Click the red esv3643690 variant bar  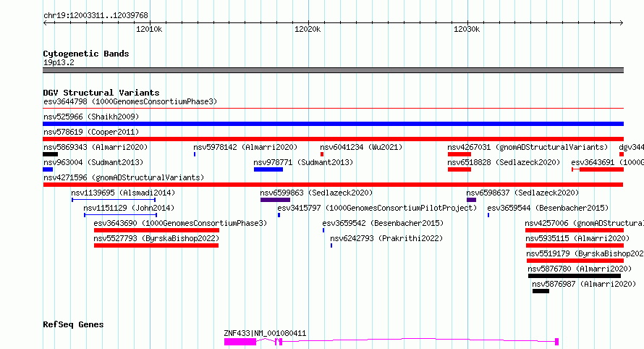156,230
